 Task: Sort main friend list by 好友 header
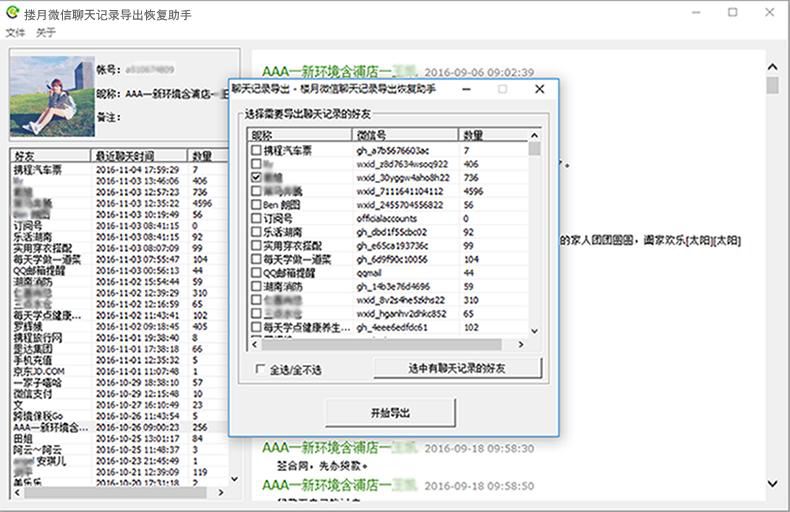pyautogui.click(x=50, y=156)
